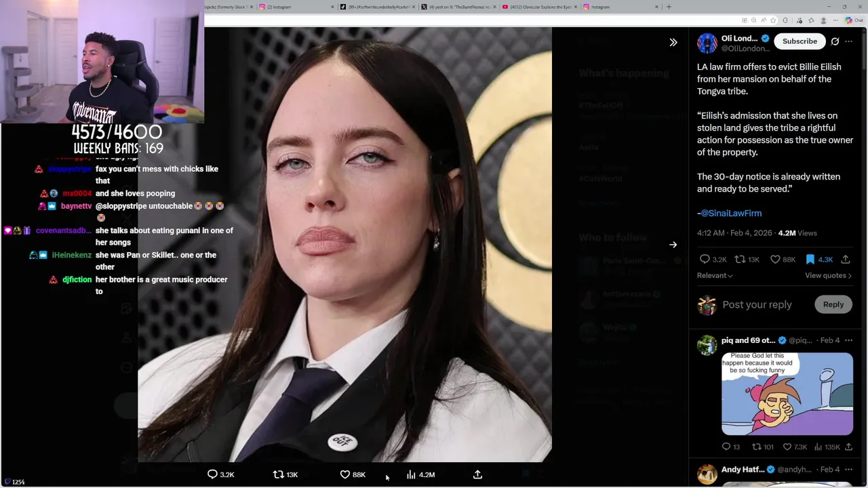Click the enlarged Billie Eilish photo
Image resolution: width=868 pixels, height=488 pixels.
pos(344,245)
